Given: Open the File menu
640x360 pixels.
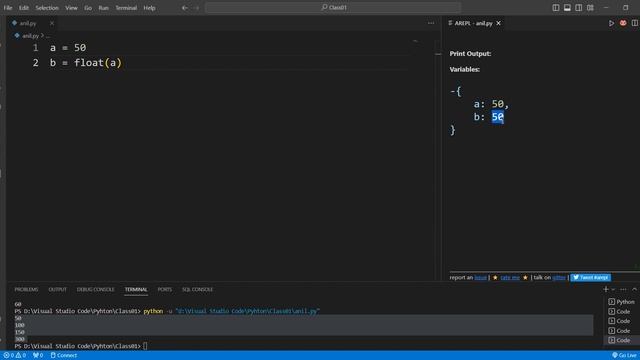Looking at the screenshot, I should pos(8,8).
